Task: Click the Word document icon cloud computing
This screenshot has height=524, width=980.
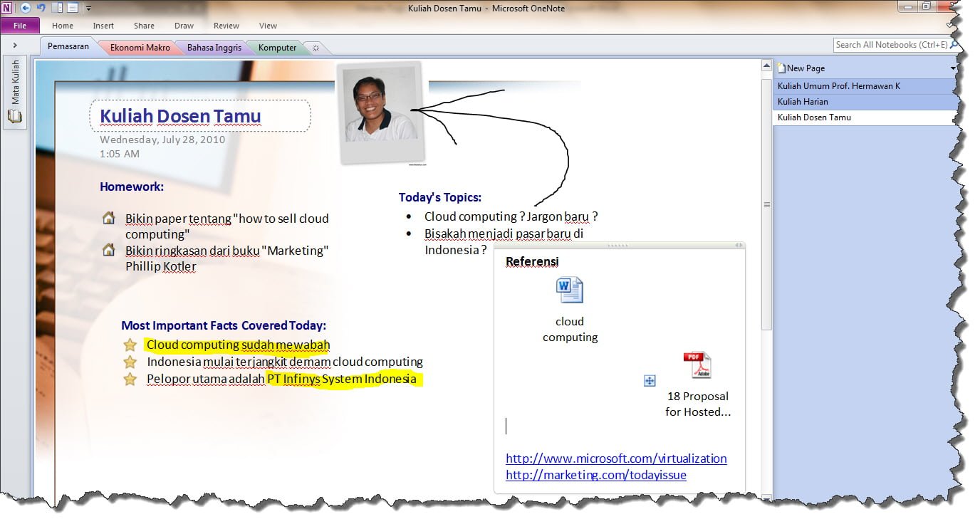Action: click(570, 290)
